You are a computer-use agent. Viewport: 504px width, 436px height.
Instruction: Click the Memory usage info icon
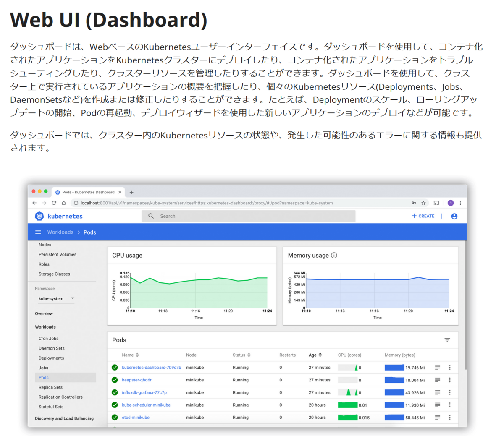(334, 255)
